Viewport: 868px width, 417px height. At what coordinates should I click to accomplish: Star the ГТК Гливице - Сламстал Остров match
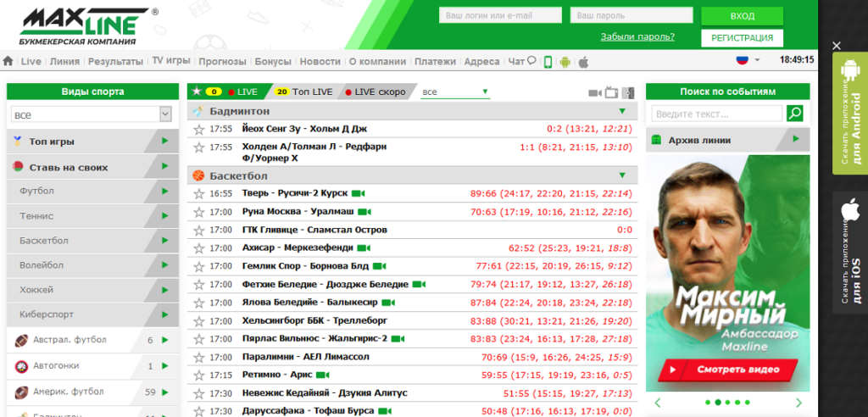tap(198, 230)
